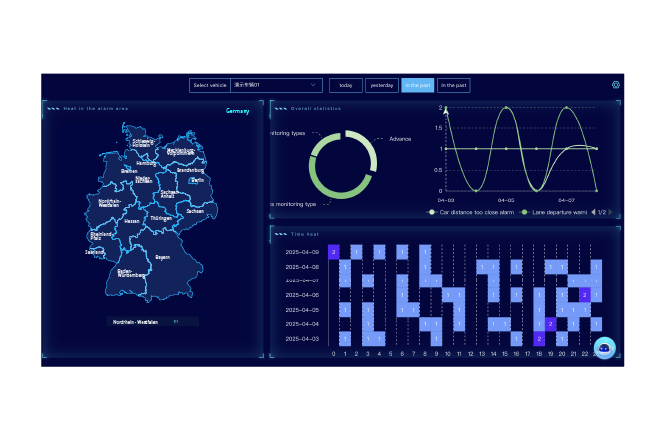Select the today time filter
This screenshot has height=441, width=661.
tap(345, 85)
